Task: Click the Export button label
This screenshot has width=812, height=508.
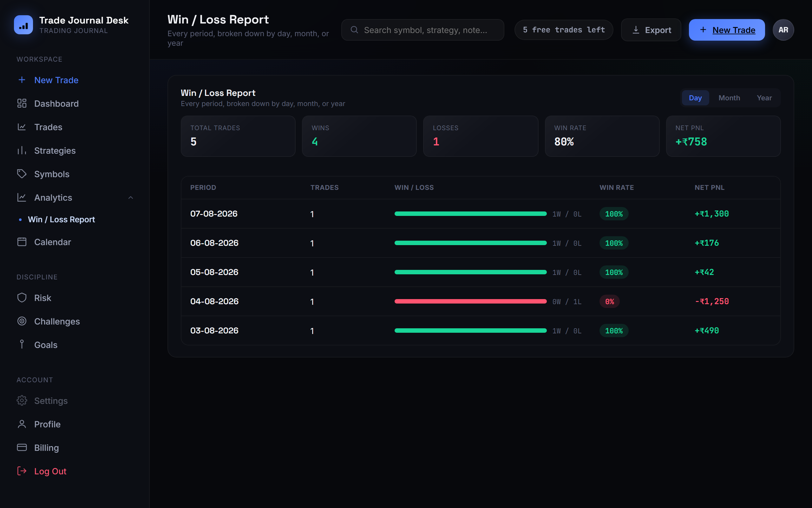Action: tap(658, 30)
